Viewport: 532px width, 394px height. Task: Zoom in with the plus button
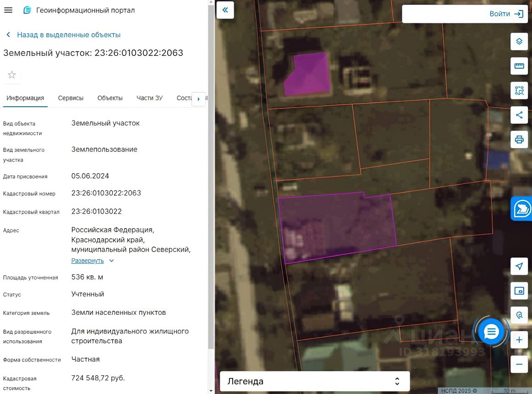[x=519, y=339]
